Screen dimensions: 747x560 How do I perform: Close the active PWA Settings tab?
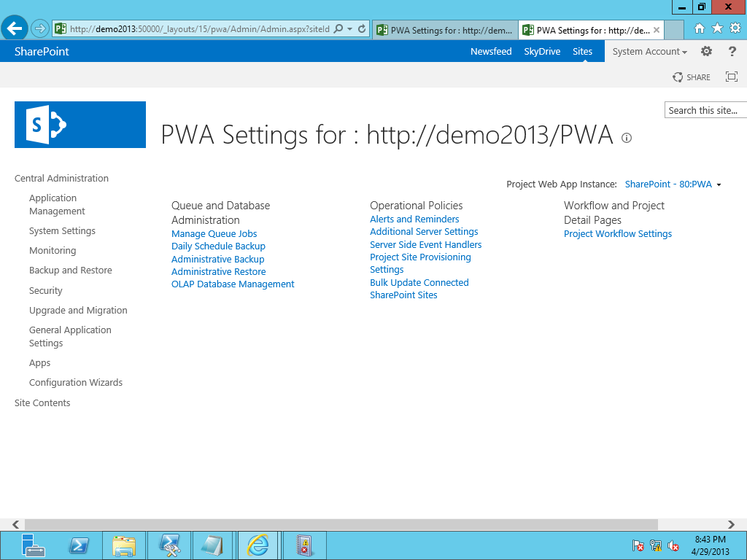point(657,30)
